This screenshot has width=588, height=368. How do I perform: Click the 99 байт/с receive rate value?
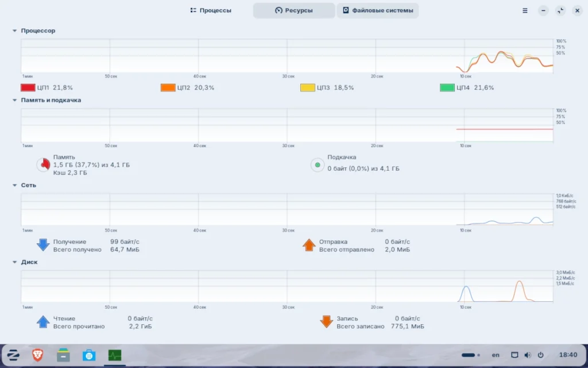125,242
